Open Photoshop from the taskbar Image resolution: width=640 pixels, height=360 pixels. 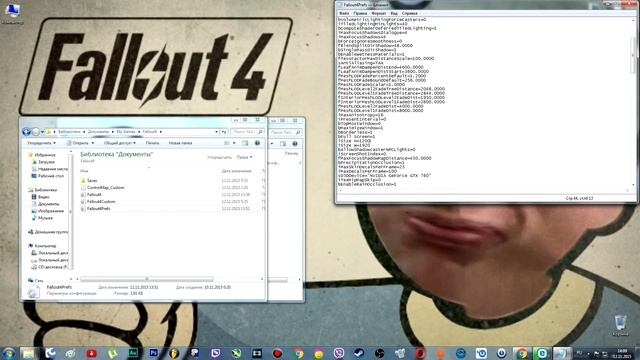(x=153, y=353)
